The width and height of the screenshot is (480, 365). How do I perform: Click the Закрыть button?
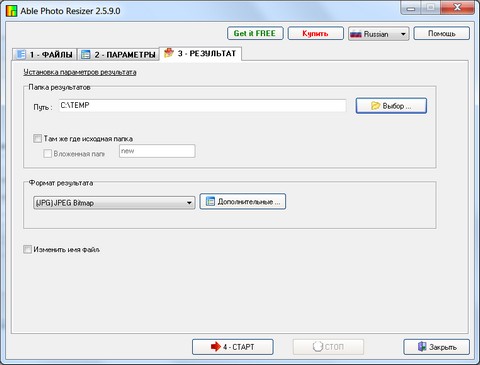pyautogui.click(x=436, y=347)
